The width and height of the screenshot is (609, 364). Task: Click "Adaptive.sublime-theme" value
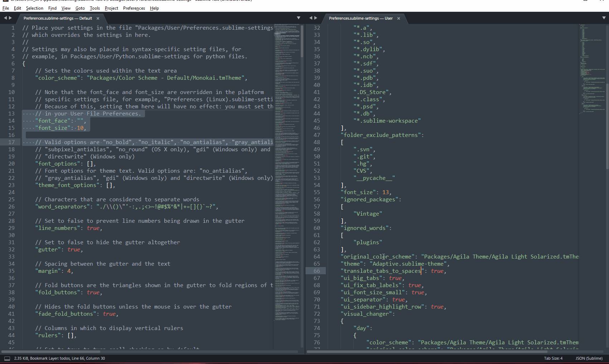tap(408, 264)
